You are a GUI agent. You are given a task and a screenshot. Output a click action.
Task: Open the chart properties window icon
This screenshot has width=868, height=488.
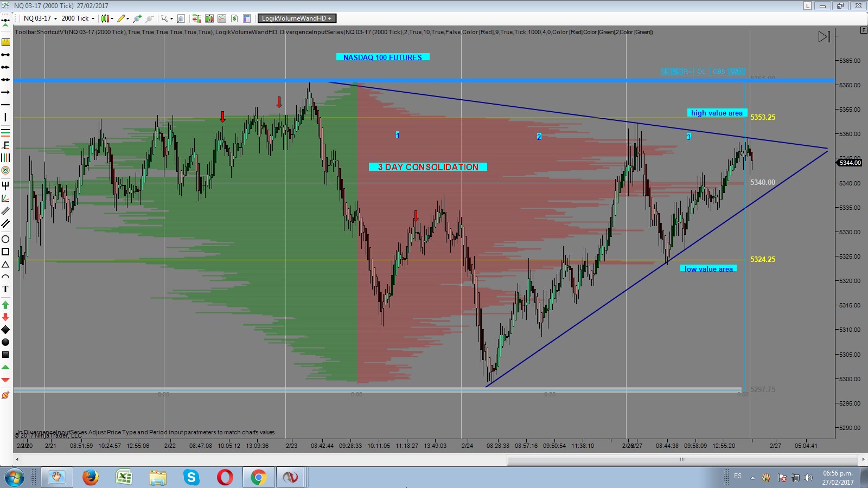point(247,18)
